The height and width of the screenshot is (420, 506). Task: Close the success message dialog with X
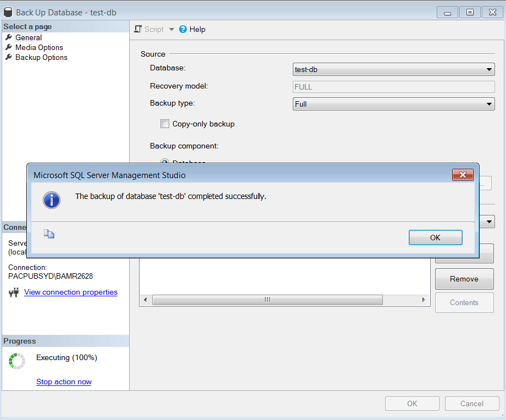click(463, 175)
